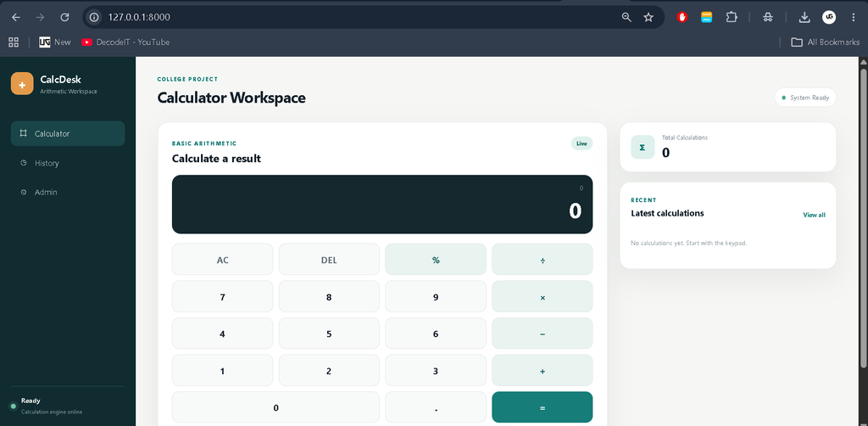Tap the percent key

tap(436, 260)
